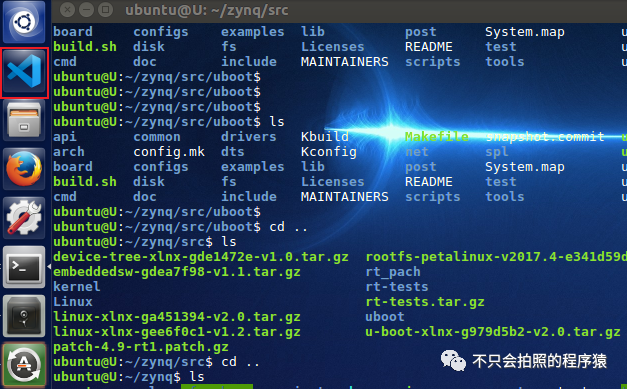Open the safe-like dark dock icon

(24, 316)
